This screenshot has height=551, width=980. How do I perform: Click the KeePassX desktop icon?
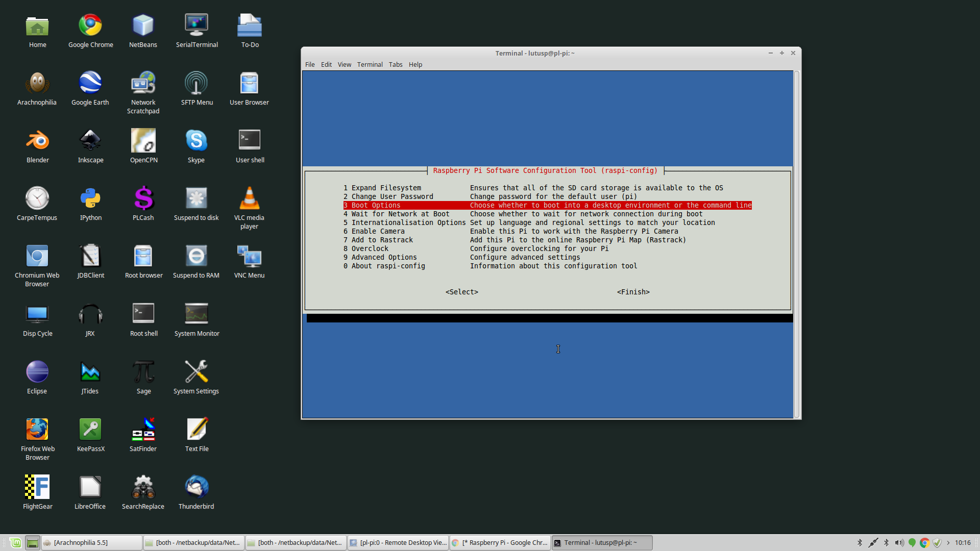pyautogui.click(x=90, y=430)
